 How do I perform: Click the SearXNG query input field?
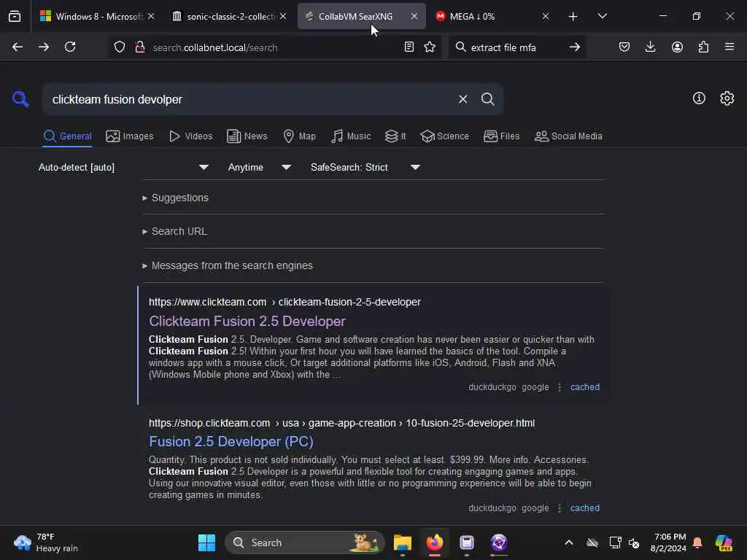click(x=248, y=99)
